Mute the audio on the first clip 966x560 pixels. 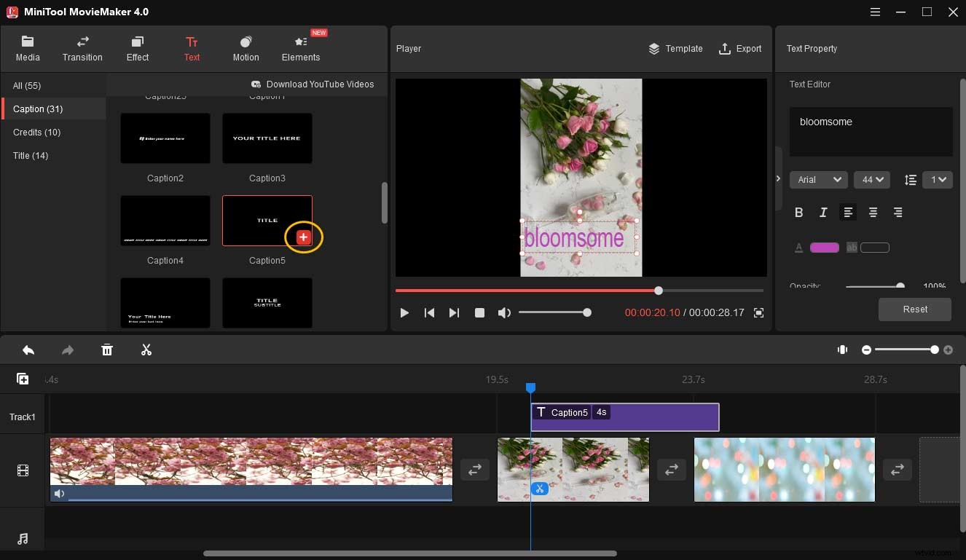coord(59,494)
